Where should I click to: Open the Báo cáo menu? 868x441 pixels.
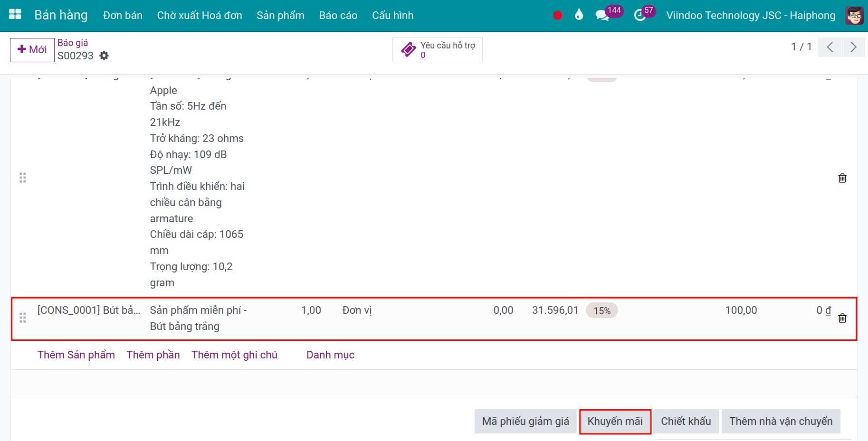pyautogui.click(x=338, y=15)
